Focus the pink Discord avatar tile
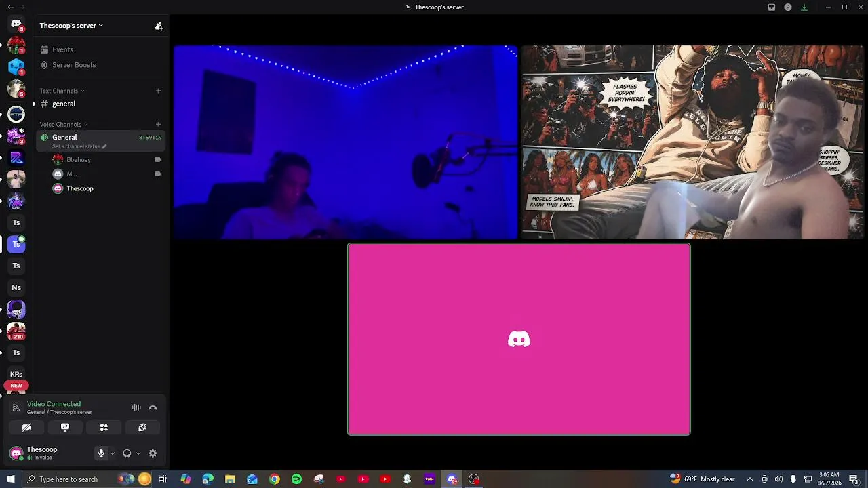Viewport: 868px width, 488px height. pyautogui.click(x=519, y=339)
